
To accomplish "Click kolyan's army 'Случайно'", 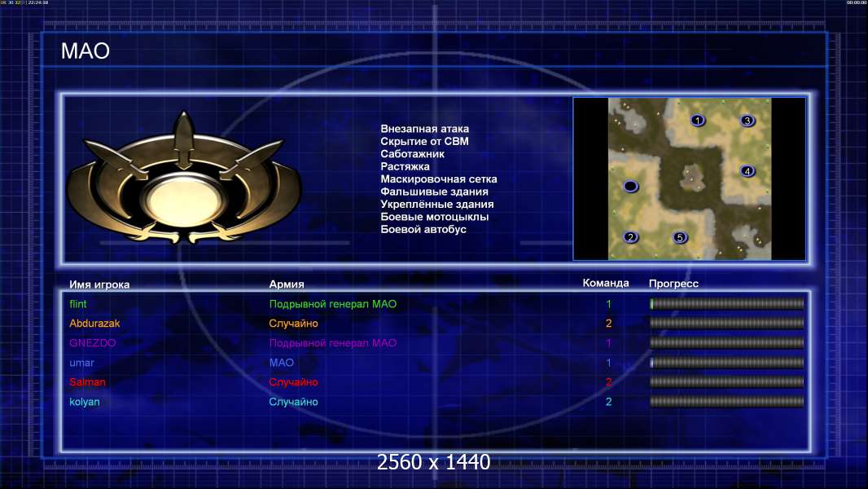I will coord(293,402).
